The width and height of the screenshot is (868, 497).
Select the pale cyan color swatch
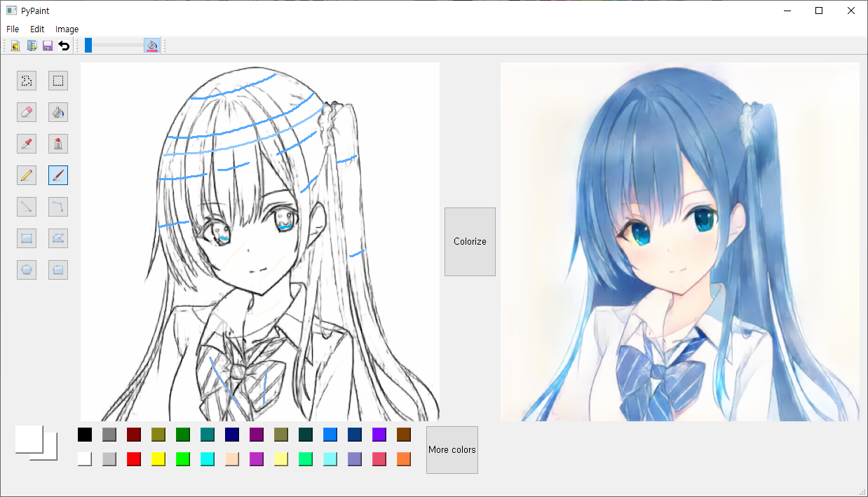tap(330, 459)
